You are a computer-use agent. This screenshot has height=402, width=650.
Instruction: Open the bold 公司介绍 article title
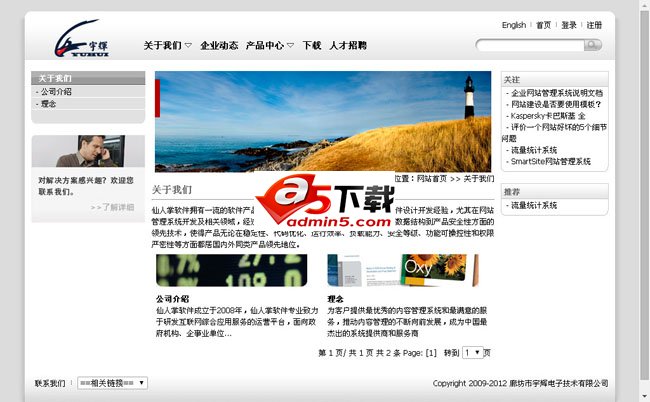[172, 299]
